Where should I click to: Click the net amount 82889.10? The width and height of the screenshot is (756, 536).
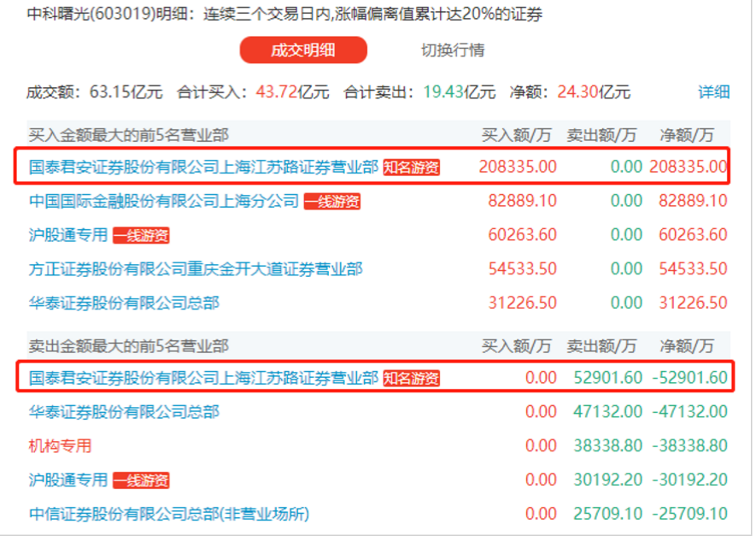coord(693,201)
